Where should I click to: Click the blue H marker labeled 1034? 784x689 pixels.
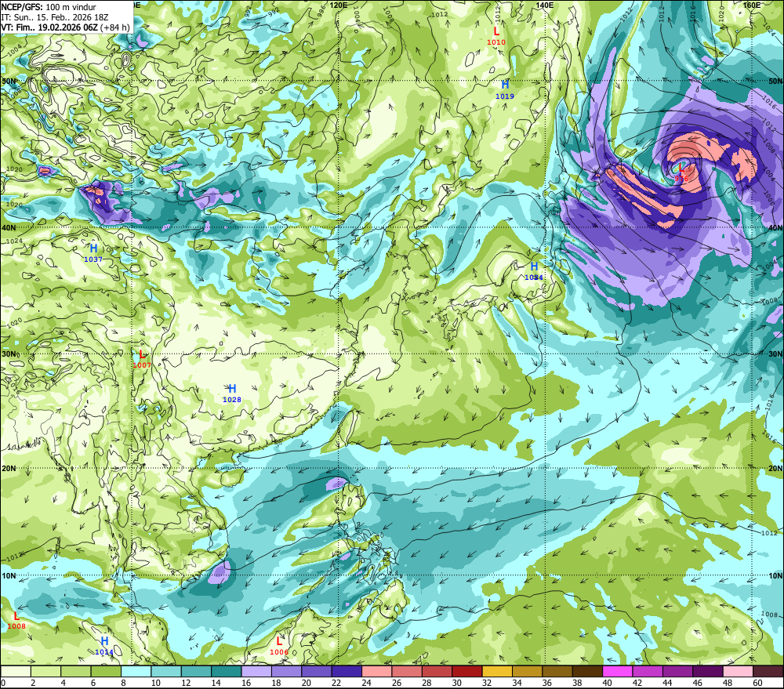click(534, 267)
